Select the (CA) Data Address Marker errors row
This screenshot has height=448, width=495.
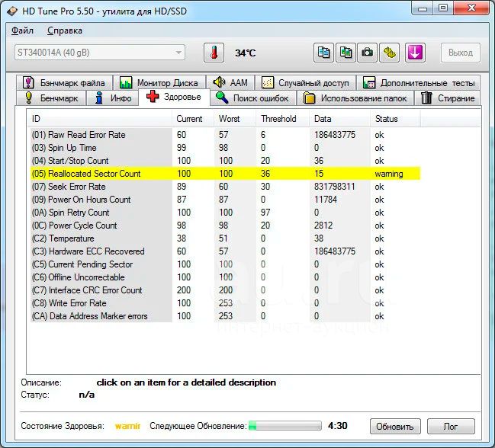(x=226, y=316)
